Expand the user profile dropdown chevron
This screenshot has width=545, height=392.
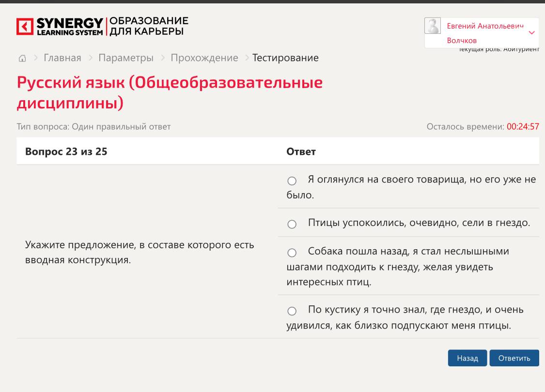click(531, 32)
